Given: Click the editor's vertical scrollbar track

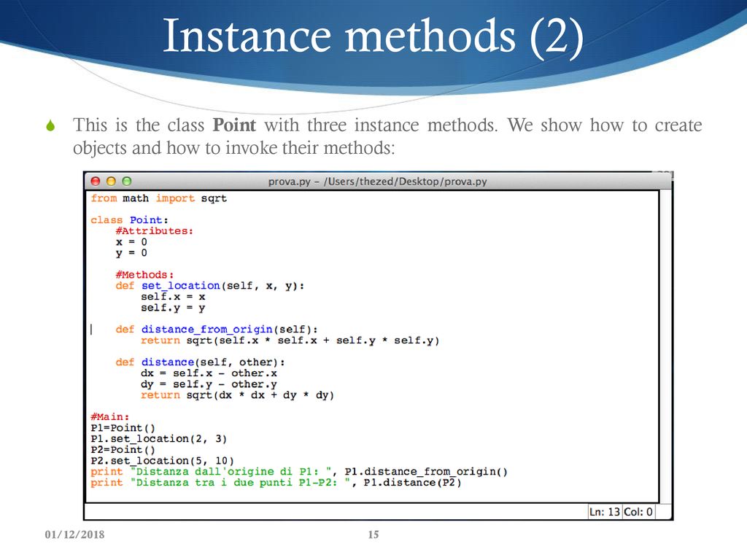Looking at the screenshot, I should (665, 346).
